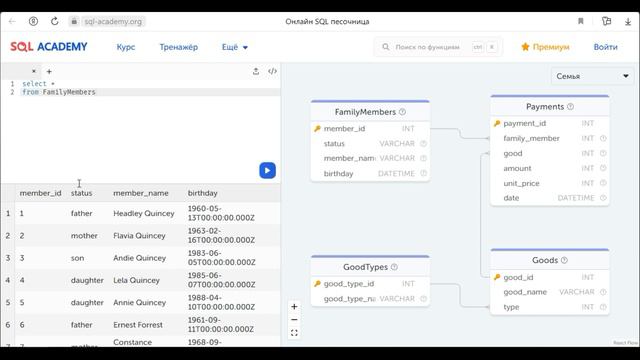This screenshot has height=360, width=640.
Task: Focus the function search field
Action: pos(438,47)
